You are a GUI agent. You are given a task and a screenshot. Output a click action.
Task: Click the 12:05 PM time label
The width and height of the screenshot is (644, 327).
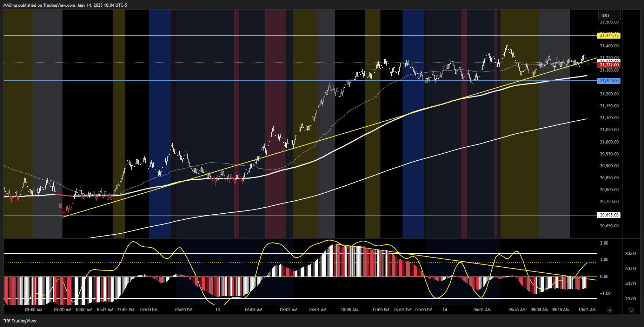pos(126,310)
